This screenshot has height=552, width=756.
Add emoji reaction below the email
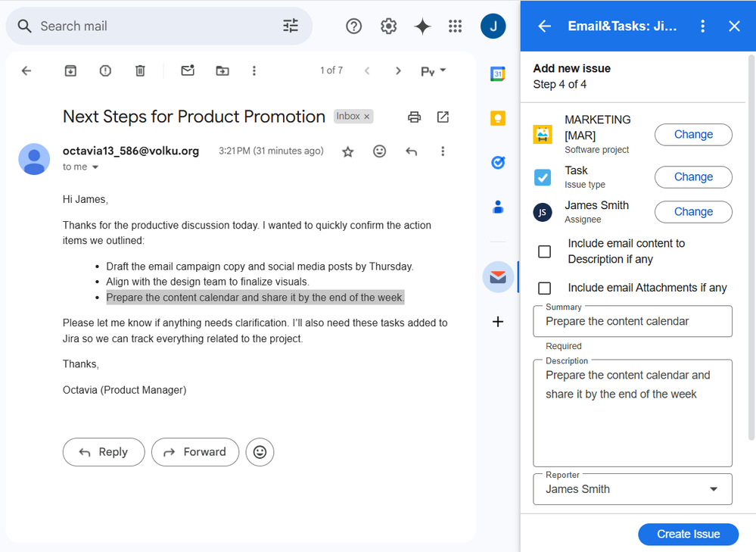[x=260, y=452]
